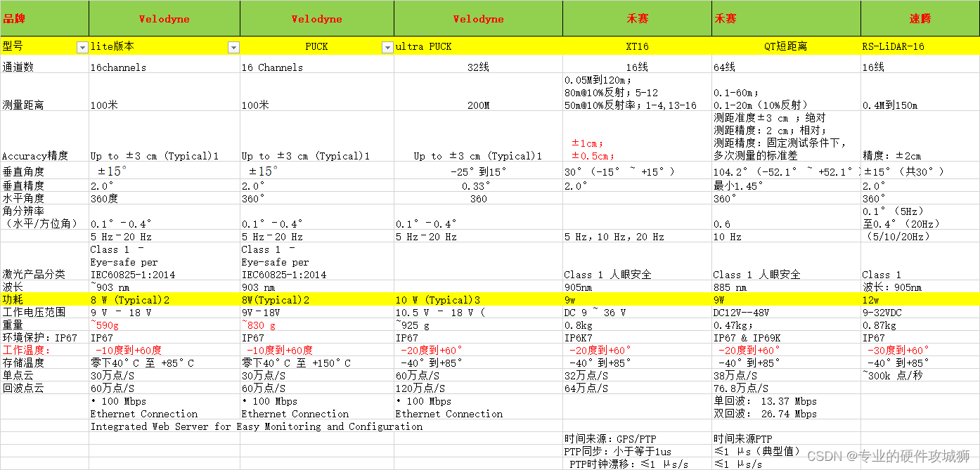The image size is (980, 470).
Task: Click the 120万点/S cell
Action: coord(478,388)
